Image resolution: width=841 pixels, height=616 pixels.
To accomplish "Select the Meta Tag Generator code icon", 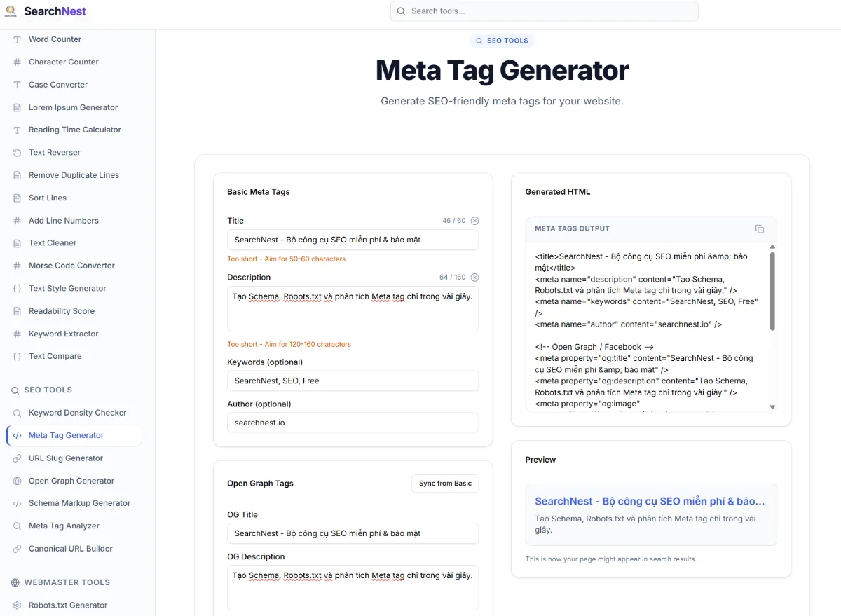I will 17,435.
